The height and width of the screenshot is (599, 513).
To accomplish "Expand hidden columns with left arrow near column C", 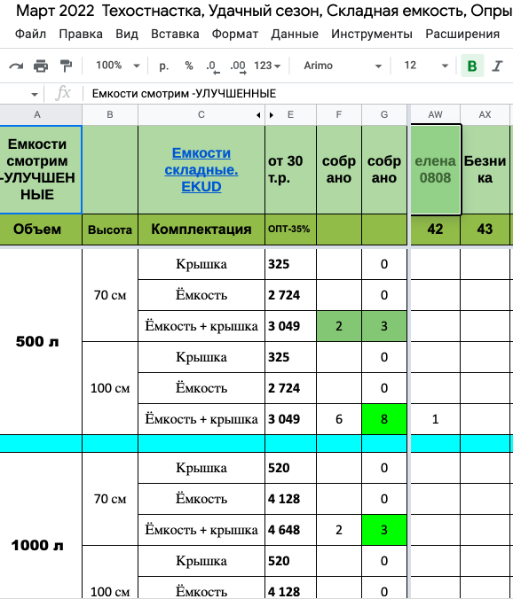I will 259,115.
